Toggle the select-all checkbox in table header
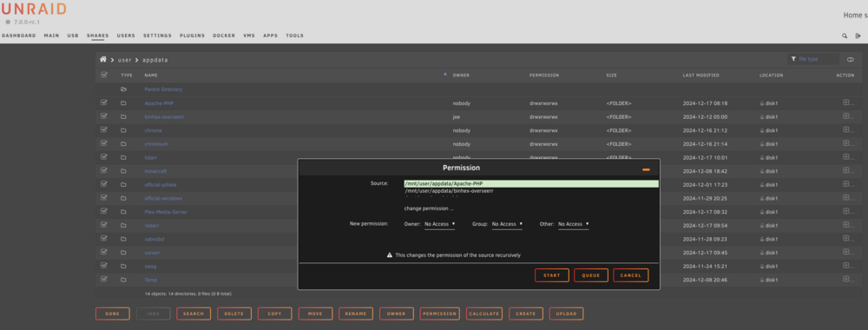868x330 pixels. [x=104, y=75]
